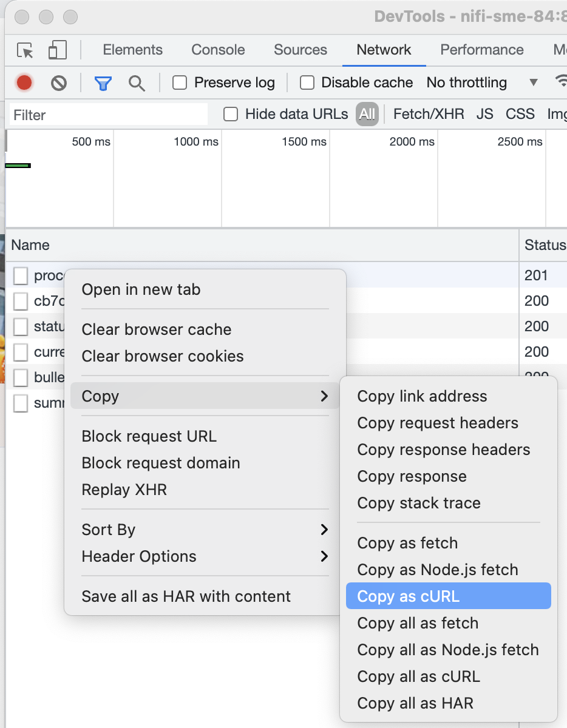Image resolution: width=567 pixels, height=728 pixels.
Task: Switch to the Console tab
Action: point(217,50)
